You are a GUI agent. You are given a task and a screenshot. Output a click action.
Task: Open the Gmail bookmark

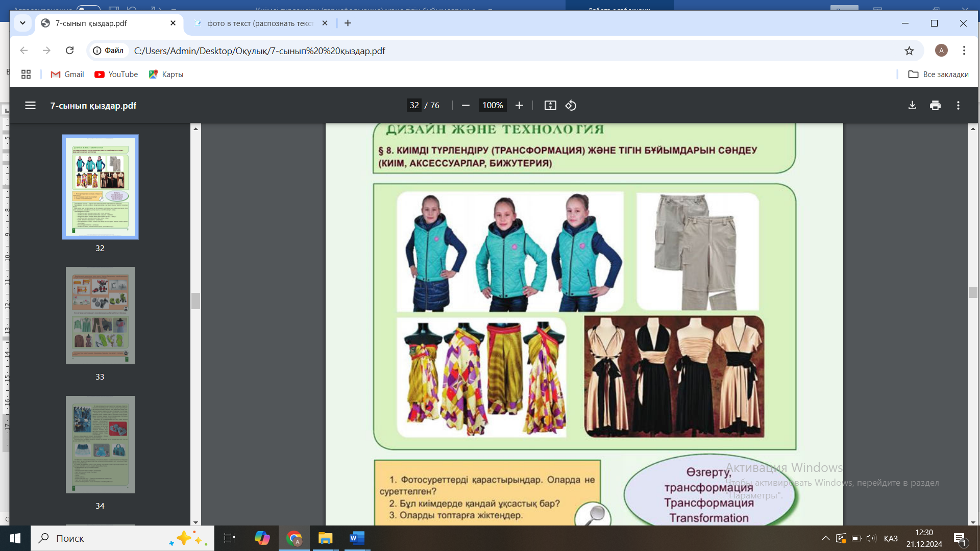pyautogui.click(x=67, y=74)
